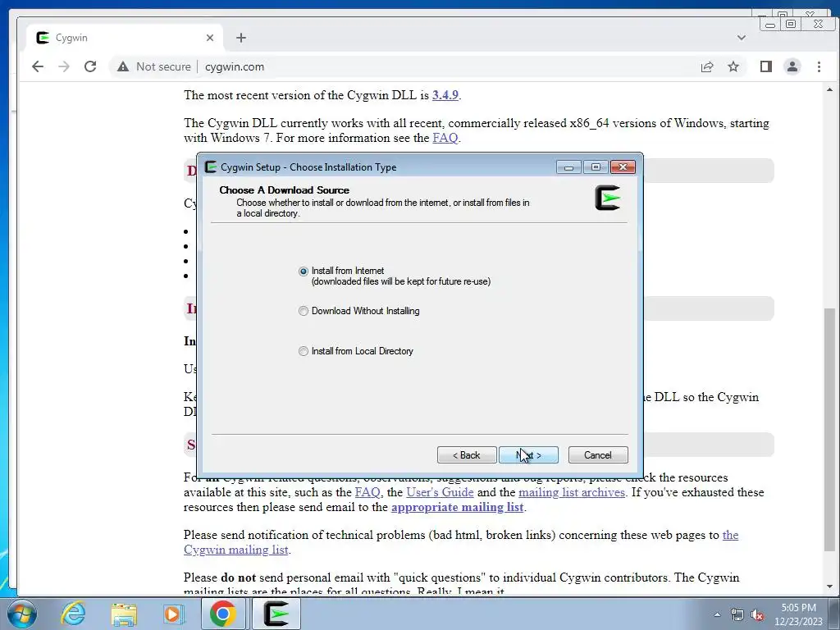Open the appropriate mailing list link
Screen dimensions: 840x630
tap(457, 507)
